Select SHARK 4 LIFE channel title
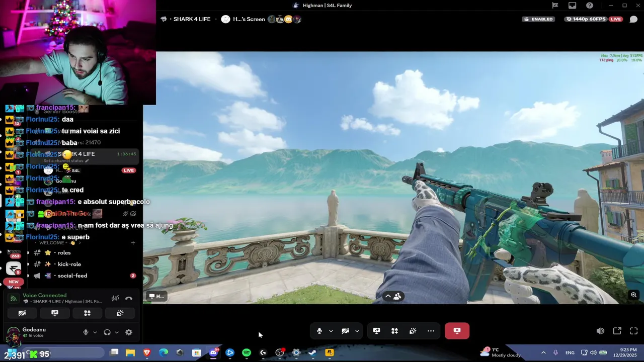644x362 pixels. [192, 19]
